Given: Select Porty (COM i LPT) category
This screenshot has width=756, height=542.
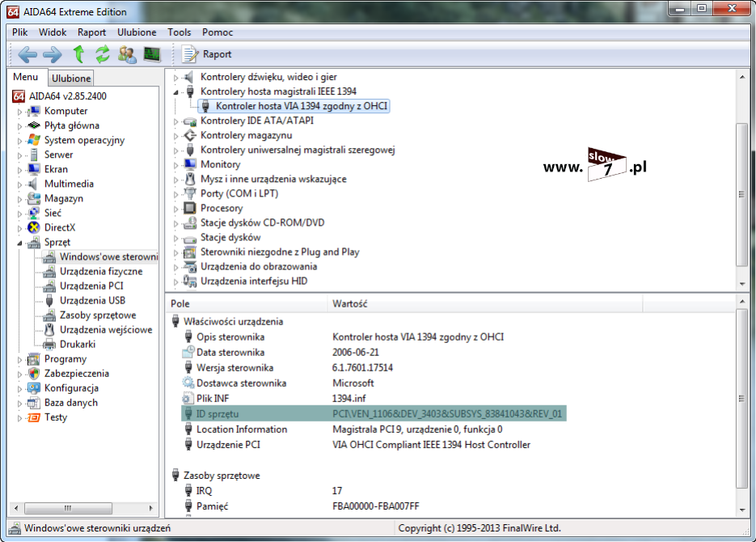Looking at the screenshot, I should [239, 194].
